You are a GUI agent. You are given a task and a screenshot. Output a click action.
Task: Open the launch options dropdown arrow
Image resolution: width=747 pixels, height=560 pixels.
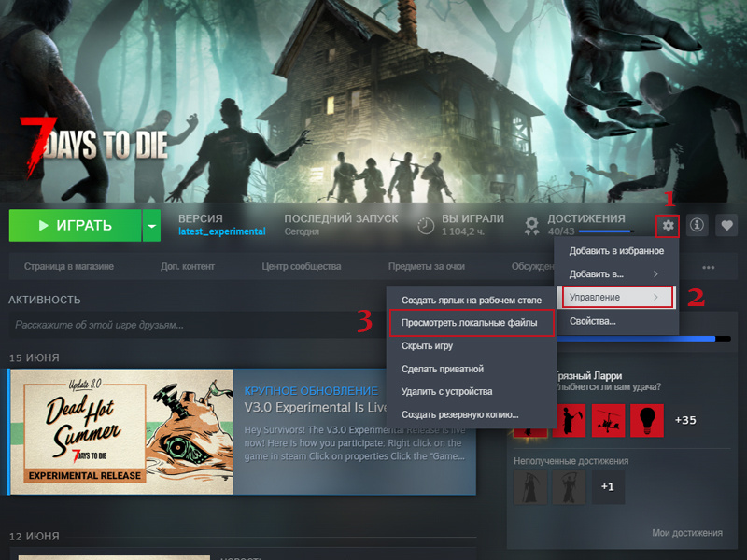click(152, 226)
